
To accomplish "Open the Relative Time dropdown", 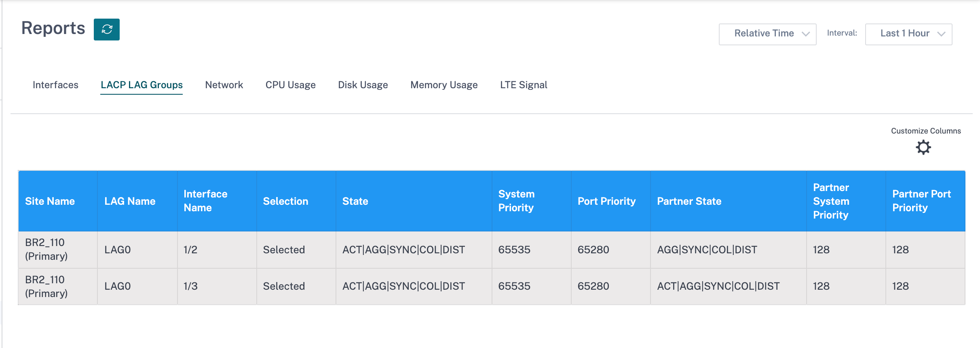I will pos(767,34).
